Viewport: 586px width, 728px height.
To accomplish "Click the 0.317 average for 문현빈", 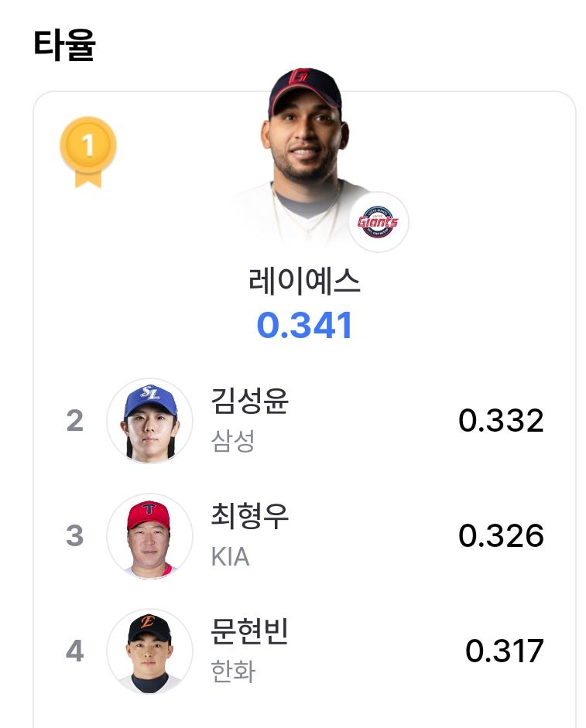I will point(504,651).
